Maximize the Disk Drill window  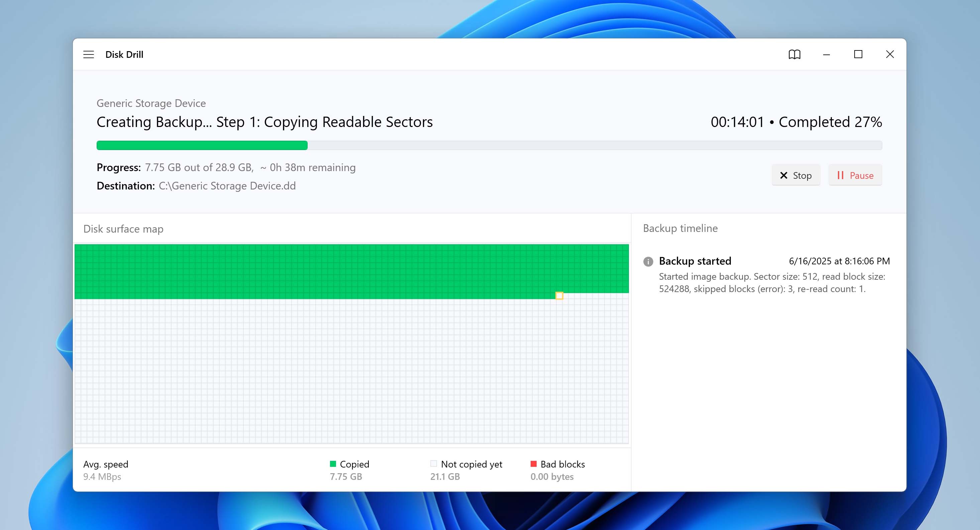point(858,54)
